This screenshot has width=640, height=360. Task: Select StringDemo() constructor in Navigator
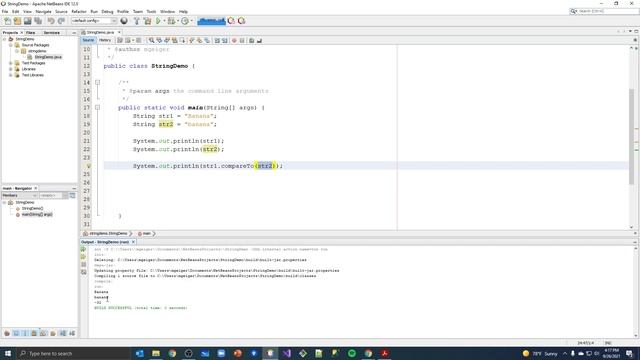(x=32, y=208)
